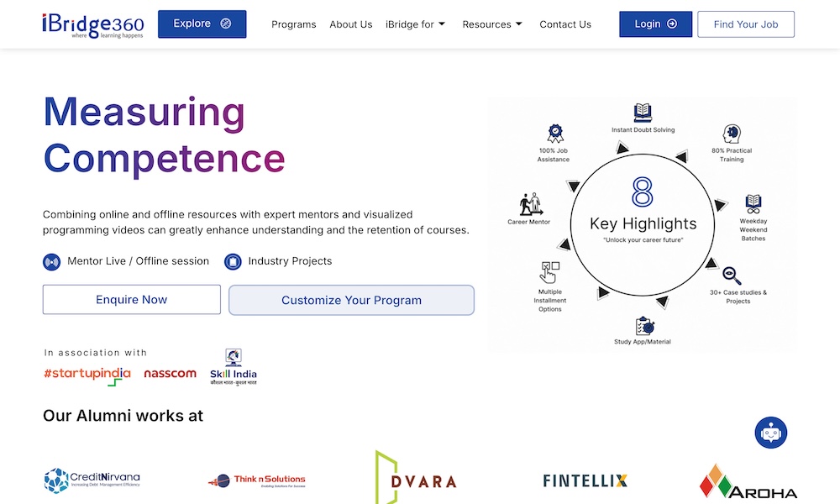Open the chatbot robot icon
The height and width of the screenshot is (504, 840).
[x=770, y=433]
